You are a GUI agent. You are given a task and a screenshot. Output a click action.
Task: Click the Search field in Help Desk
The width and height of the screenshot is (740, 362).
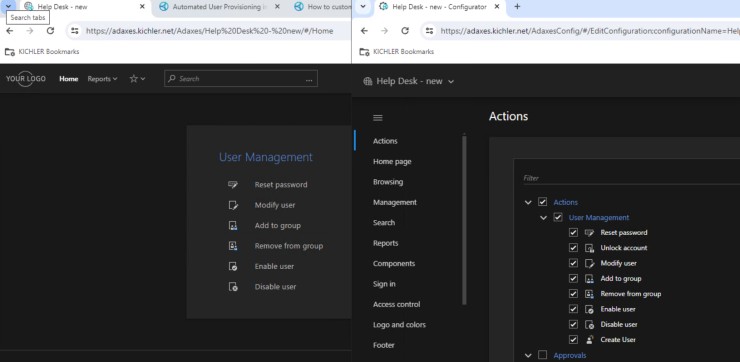click(241, 79)
